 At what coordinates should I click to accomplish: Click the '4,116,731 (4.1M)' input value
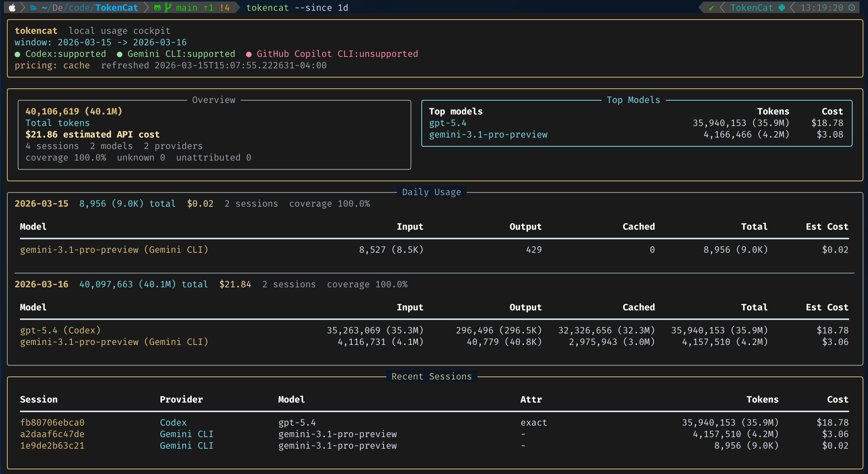pyautogui.click(x=381, y=342)
